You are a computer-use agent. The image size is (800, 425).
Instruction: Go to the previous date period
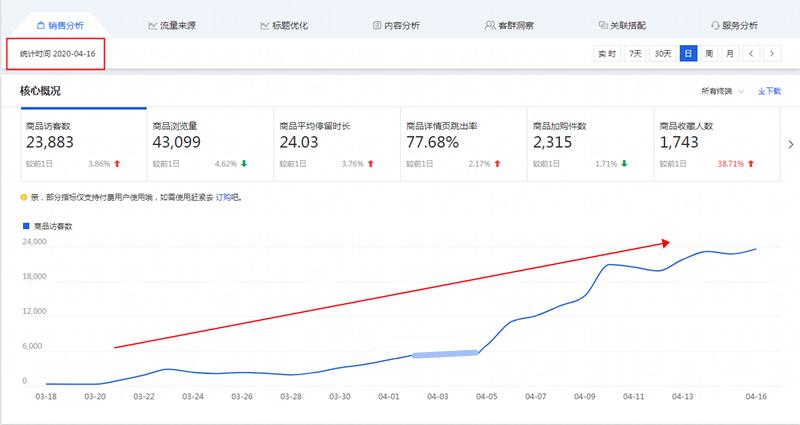tap(751, 54)
